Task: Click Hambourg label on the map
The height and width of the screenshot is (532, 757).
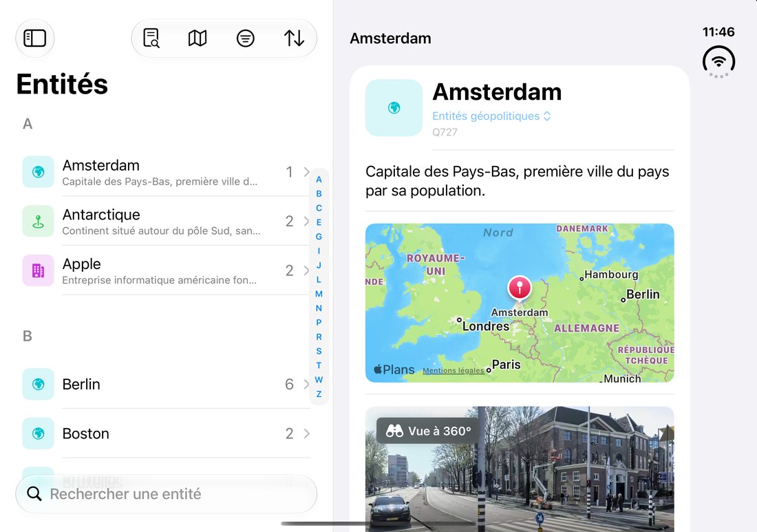Action: tap(611, 274)
